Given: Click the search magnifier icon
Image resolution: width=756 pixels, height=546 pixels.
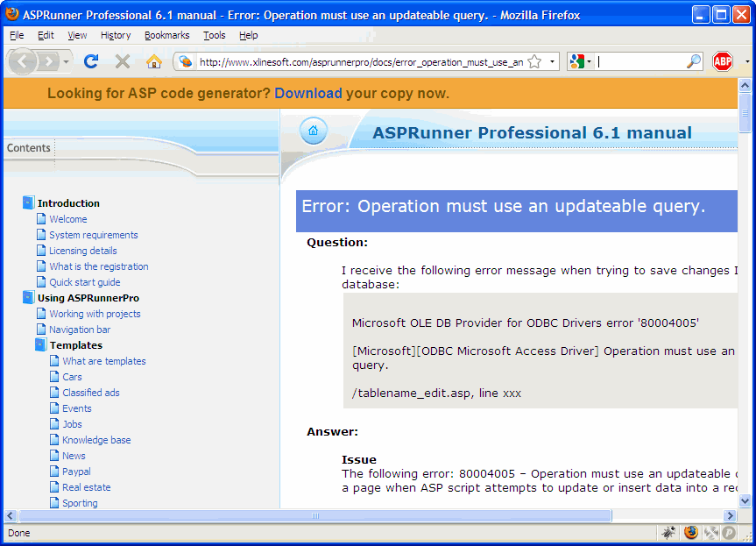Looking at the screenshot, I should (x=693, y=61).
